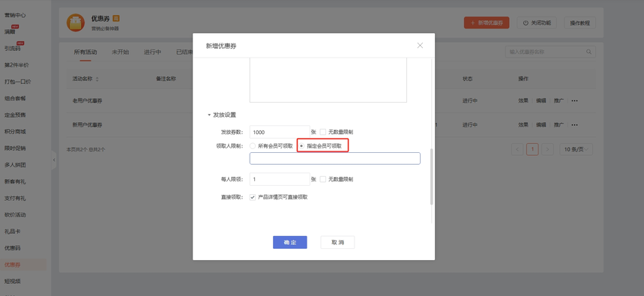The height and width of the screenshot is (296, 644).
Task: Go to previous page arrow
Action: click(517, 149)
